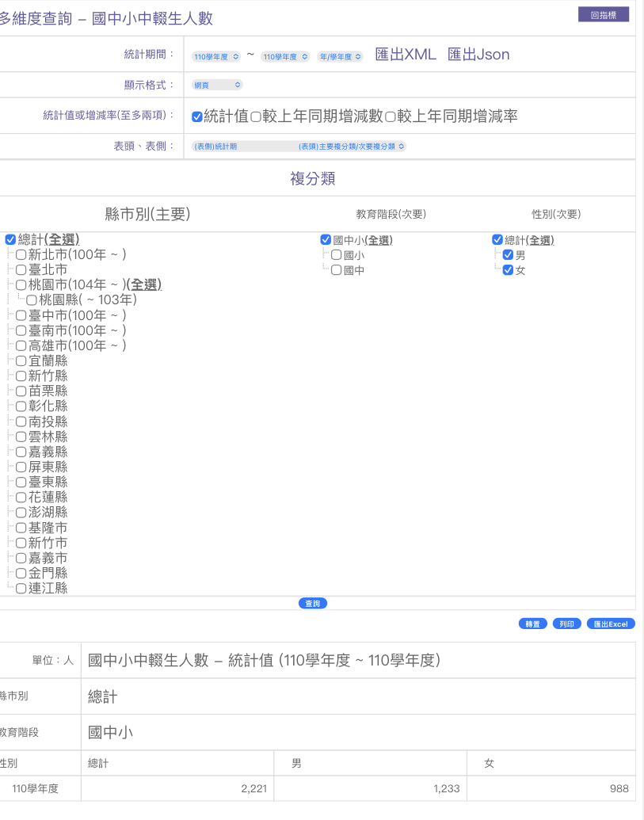Enable 較上年同期增減數 checkbox
644x820 pixels.
(256, 117)
